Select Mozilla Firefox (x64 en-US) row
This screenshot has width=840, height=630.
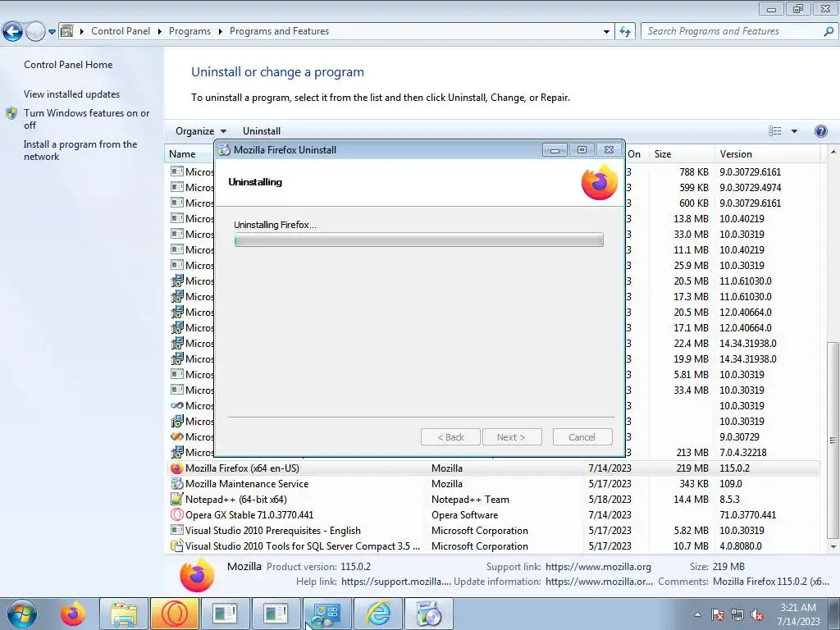pyautogui.click(x=494, y=468)
